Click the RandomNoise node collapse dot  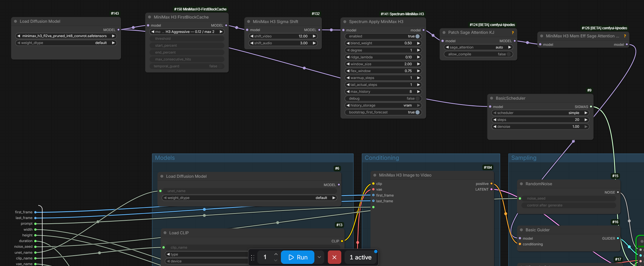[x=521, y=184]
